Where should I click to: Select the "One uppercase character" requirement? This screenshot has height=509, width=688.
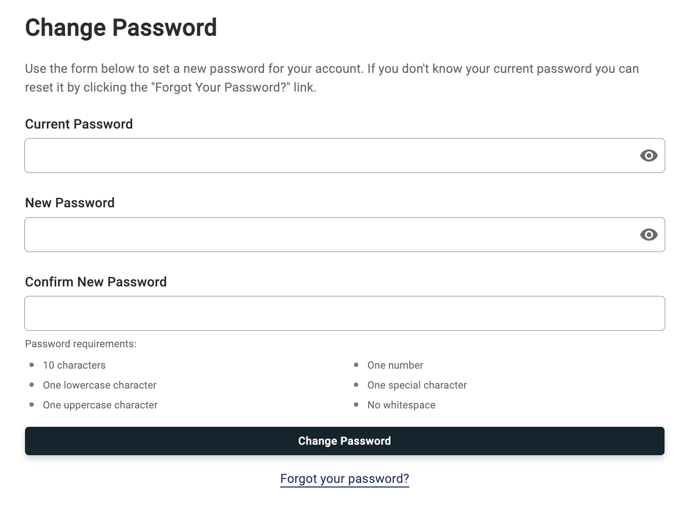(100, 405)
